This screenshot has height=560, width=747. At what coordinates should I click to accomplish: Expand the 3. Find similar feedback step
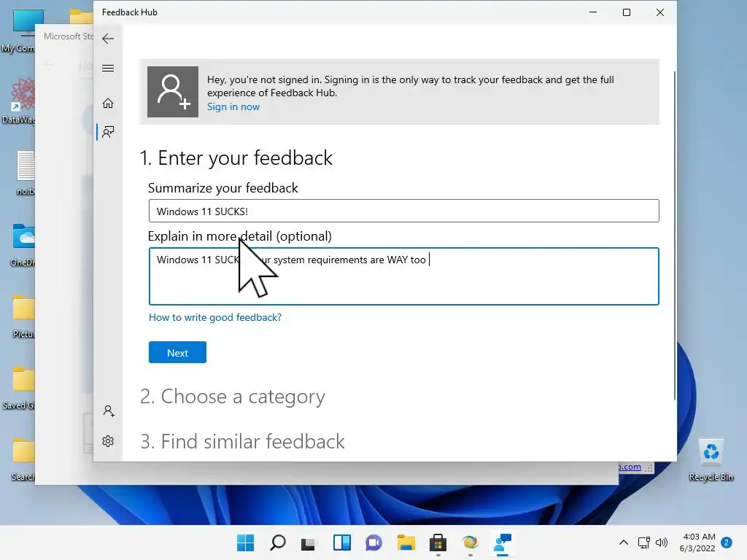[242, 441]
